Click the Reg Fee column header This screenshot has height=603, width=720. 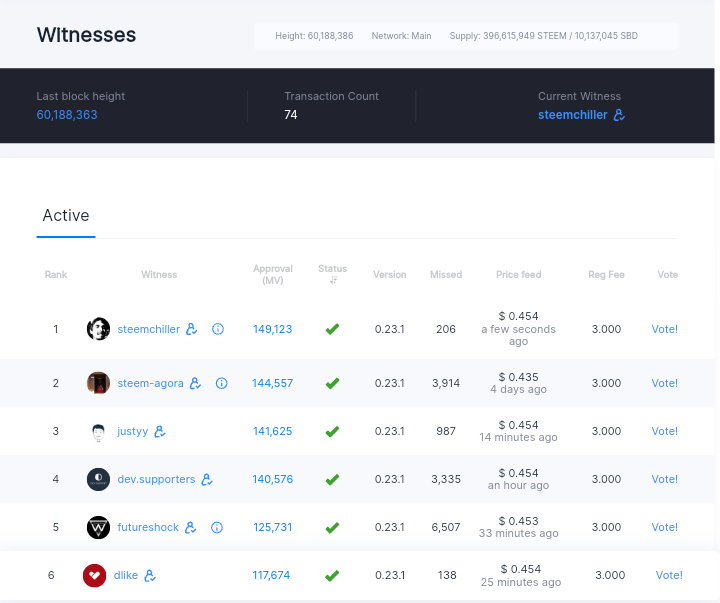[606, 275]
